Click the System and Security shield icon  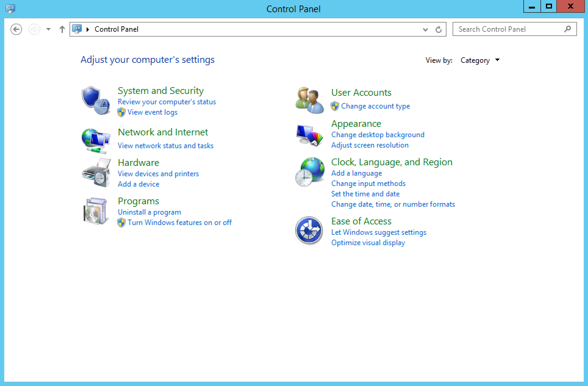point(95,100)
